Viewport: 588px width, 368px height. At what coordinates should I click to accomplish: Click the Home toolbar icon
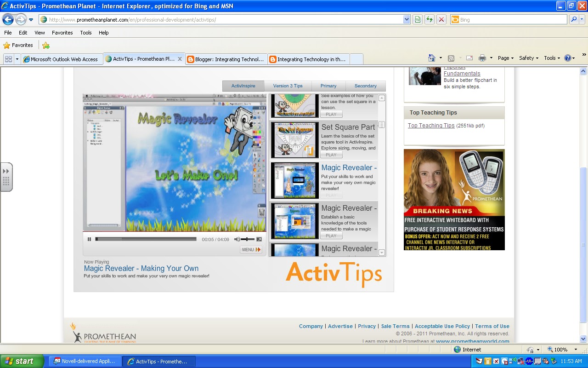point(432,58)
